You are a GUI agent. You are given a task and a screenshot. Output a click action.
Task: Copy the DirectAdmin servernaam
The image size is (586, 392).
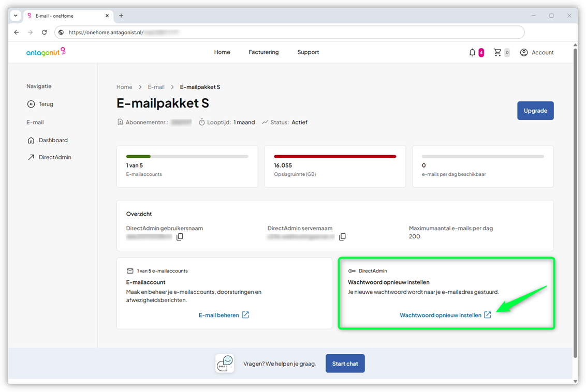coord(342,237)
